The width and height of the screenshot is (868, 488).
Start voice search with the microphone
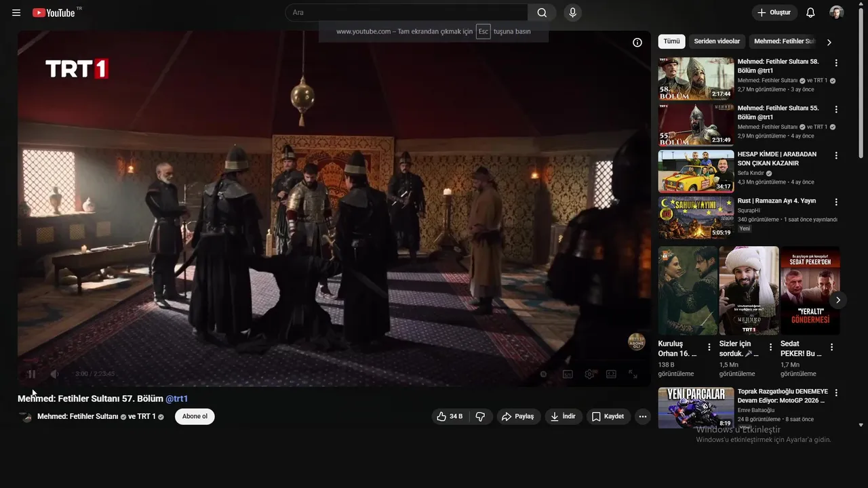(x=573, y=13)
